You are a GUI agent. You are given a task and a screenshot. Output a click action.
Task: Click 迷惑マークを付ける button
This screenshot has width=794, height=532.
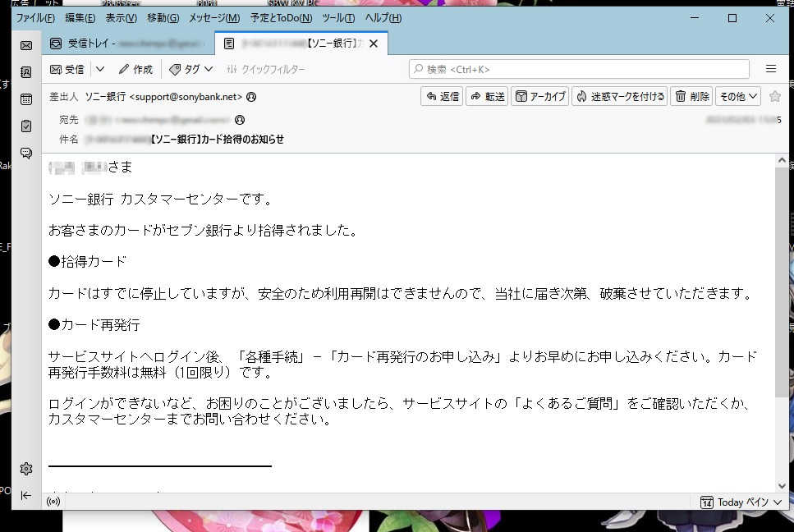(620, 96)
